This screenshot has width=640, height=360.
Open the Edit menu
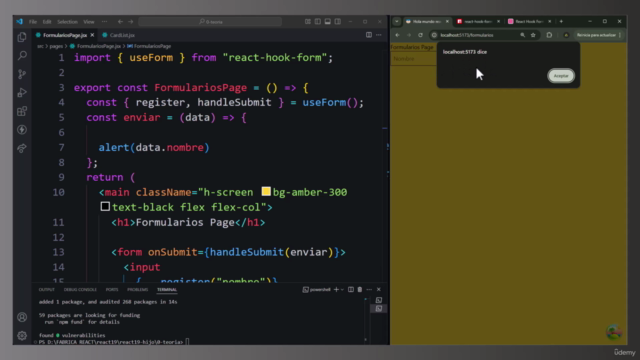pos(47,22)
